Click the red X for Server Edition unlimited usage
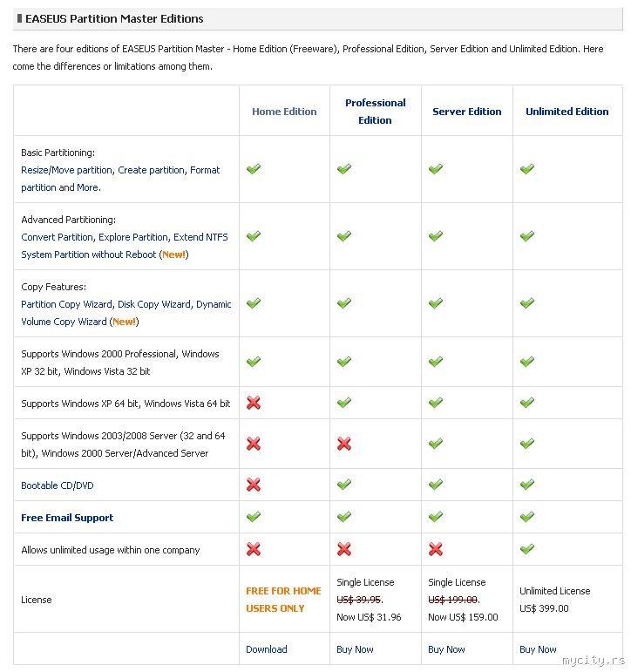This screenshot has height=672, width=631. [436, 549]
